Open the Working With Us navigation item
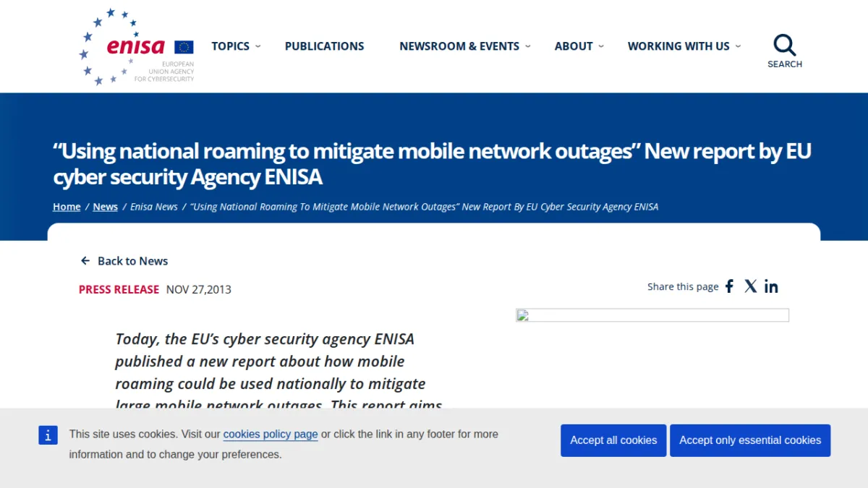 click(x=678, y=46)
